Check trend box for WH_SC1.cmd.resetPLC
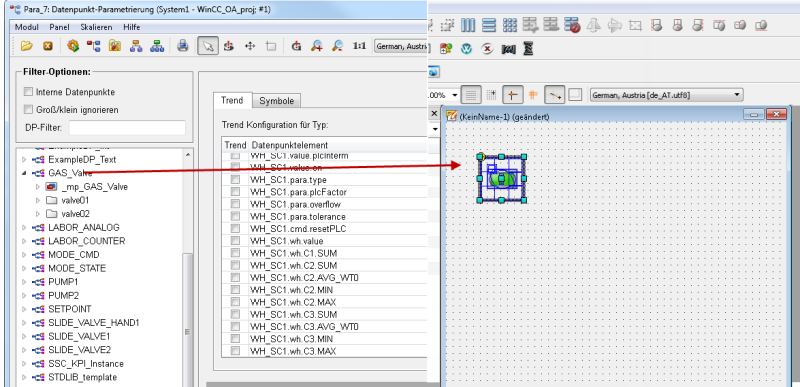This screenshot has height=387, width=800. (235, 228)
